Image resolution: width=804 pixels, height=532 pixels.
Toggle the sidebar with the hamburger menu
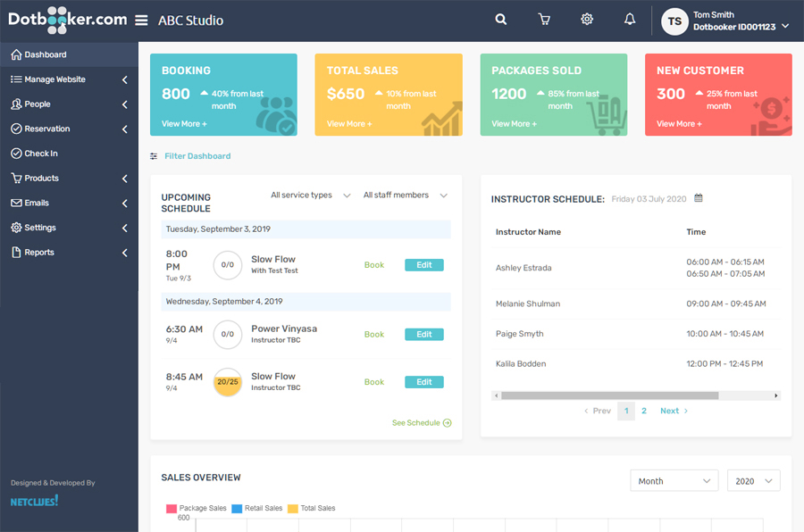(141, 19)
